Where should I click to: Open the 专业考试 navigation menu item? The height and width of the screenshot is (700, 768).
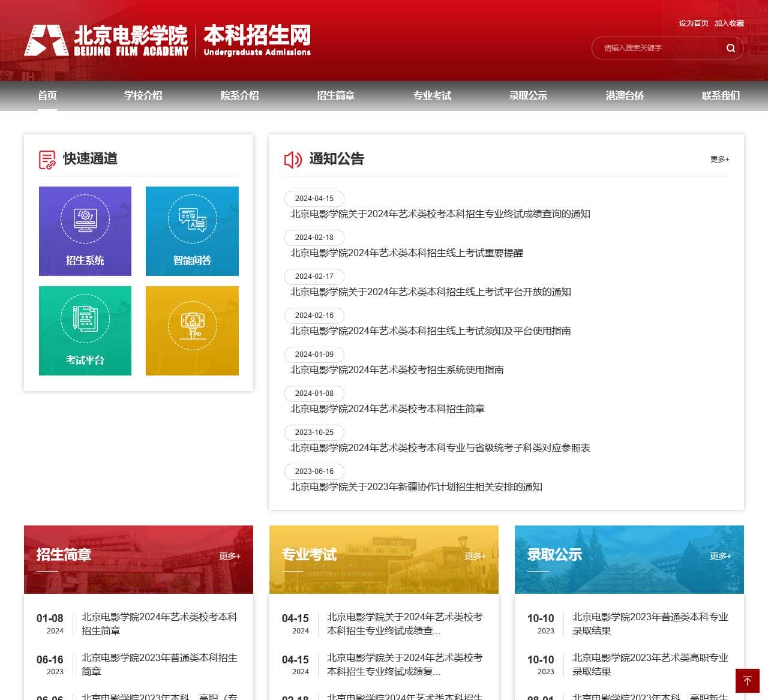[432, 95]
